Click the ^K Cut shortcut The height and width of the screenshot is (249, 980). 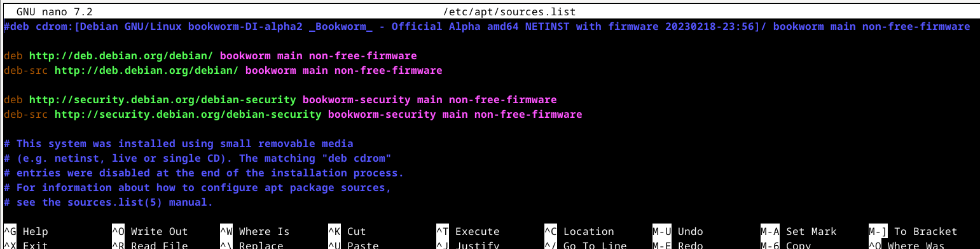[x=347, y=231]
